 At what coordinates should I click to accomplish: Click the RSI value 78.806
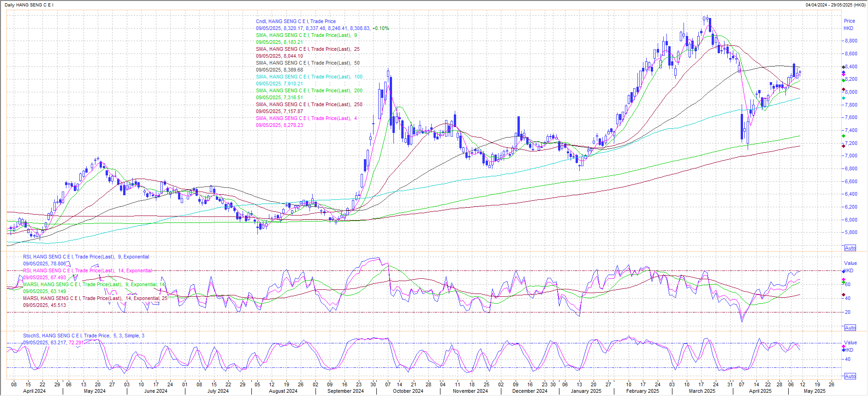click(x=59, y=264)
